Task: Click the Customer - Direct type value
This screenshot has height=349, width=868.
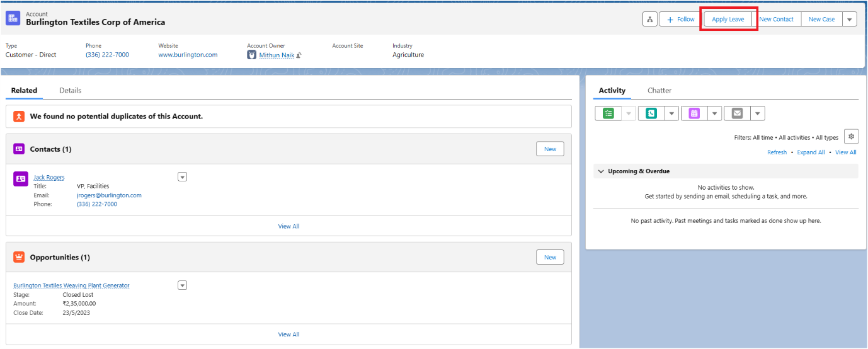Action: click(31, 55)
